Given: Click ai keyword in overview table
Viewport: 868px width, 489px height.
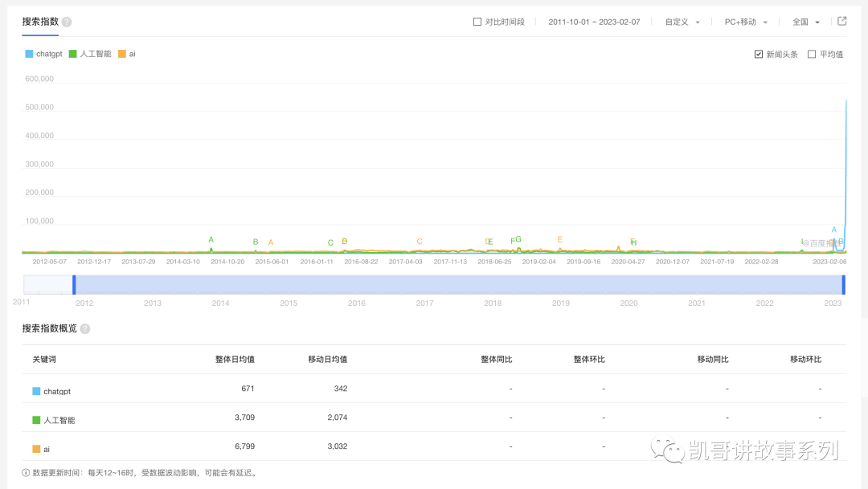Looking at the screenshot, I should point(47,449).
